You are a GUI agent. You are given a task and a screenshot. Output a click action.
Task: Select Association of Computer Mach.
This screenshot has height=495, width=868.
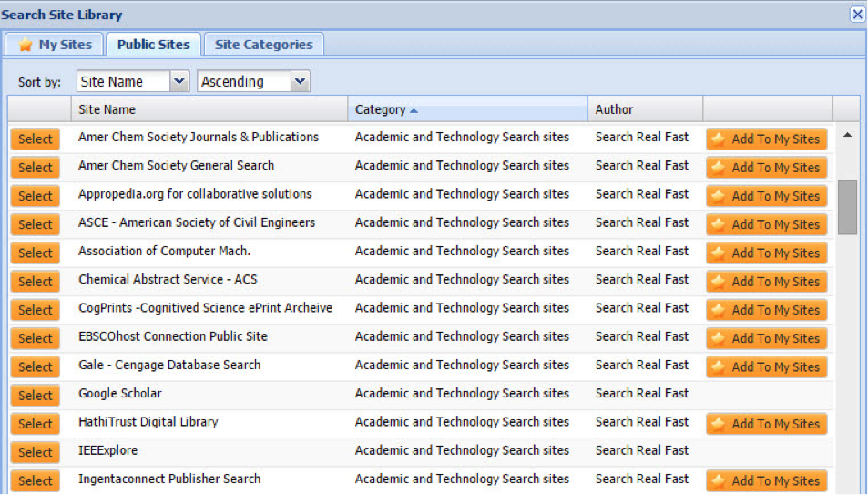pyautogui.click(x=35, y=253)
